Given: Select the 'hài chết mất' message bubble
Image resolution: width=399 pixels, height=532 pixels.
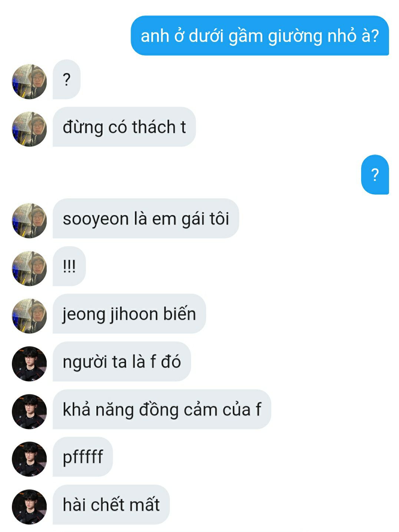Looking at the screenshot, I should pos(111,505).
